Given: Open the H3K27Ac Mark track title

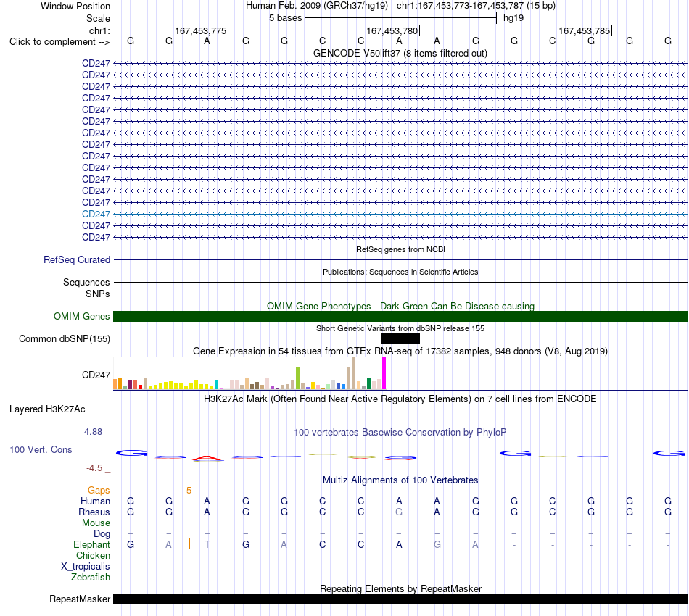Looking at the screenshot, I should (x=400, y=399).
